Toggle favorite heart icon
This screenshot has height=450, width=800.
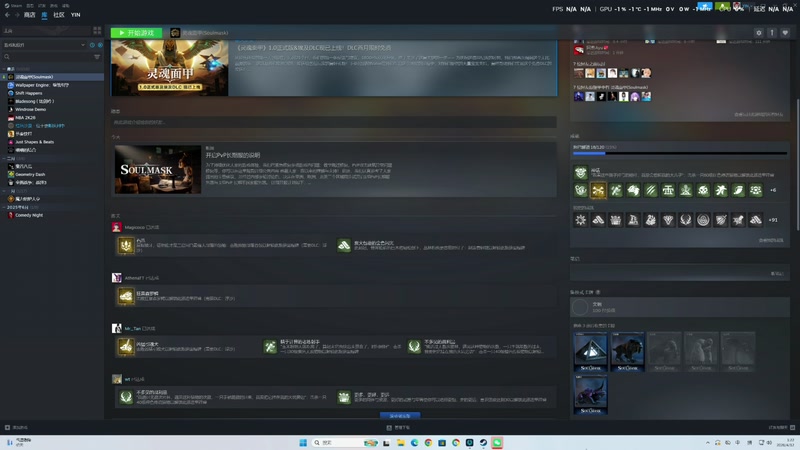[785, 33]
